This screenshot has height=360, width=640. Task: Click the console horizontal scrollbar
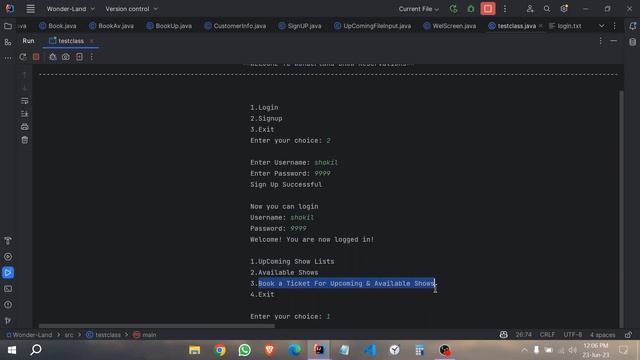point(157,326)
